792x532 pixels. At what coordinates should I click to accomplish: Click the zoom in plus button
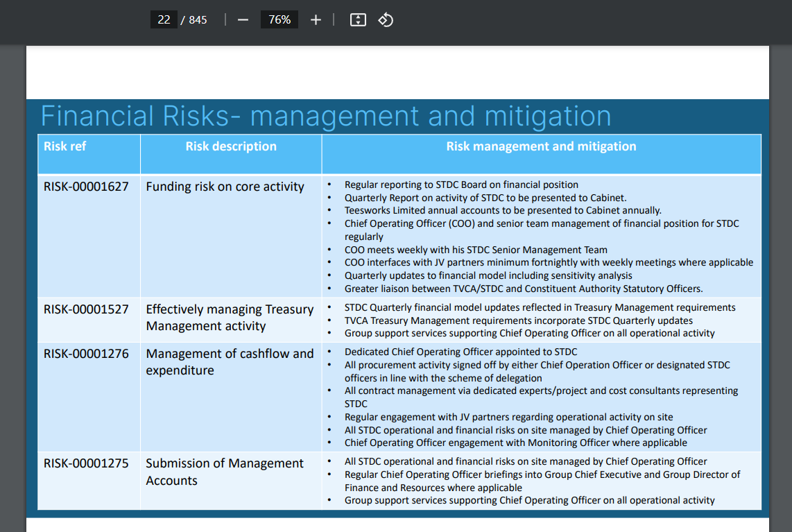coord(316,20)
